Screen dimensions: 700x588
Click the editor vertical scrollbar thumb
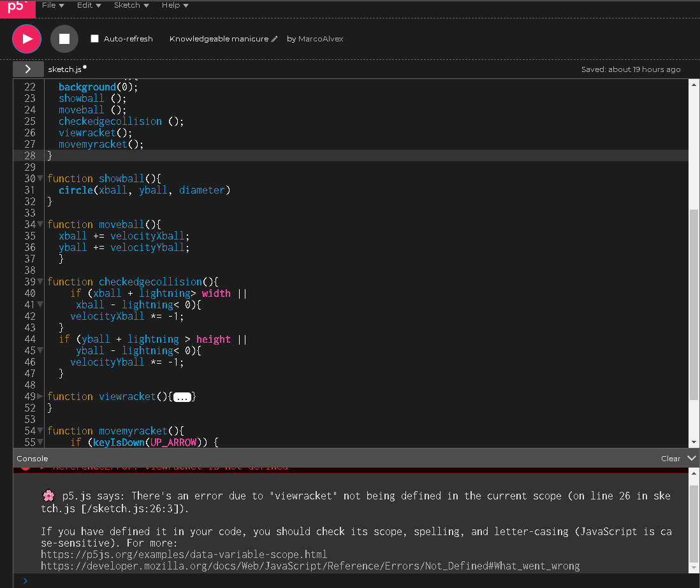(694, 305)
